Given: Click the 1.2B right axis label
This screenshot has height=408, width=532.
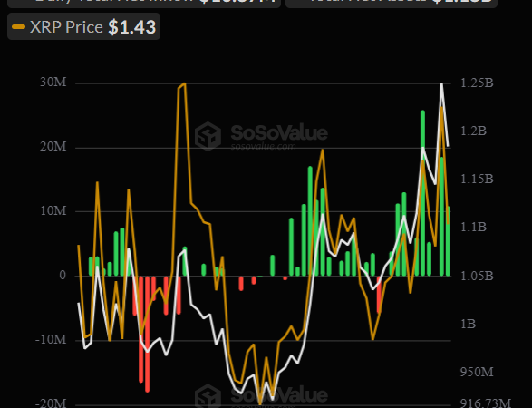Looking at the screenshot, I should [473, 131].
